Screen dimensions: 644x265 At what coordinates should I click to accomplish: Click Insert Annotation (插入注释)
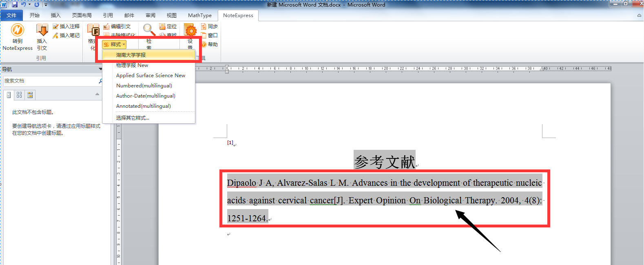click(x=66, y=27)
